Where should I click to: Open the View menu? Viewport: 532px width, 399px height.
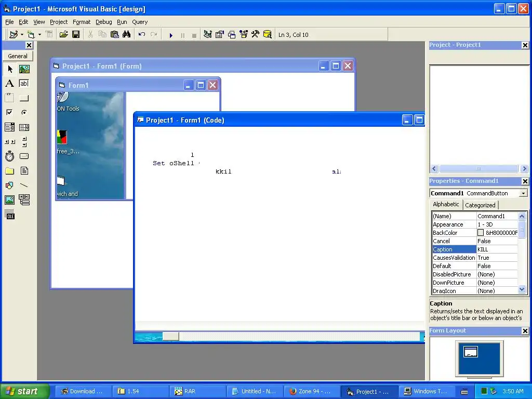[x=39, y=22]
